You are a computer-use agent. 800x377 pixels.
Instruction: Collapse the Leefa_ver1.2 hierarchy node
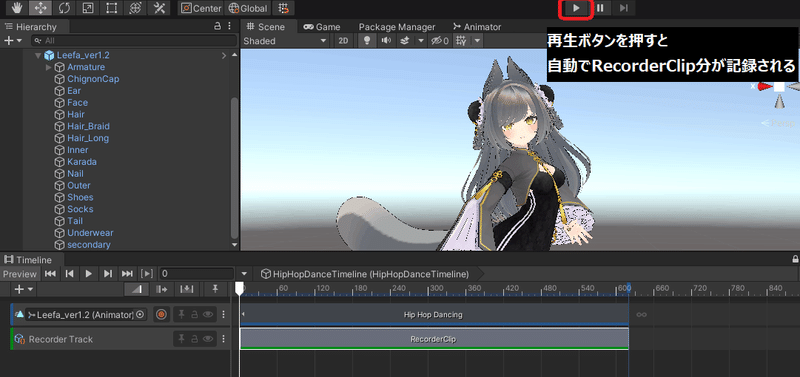click(x=38, y=55)
